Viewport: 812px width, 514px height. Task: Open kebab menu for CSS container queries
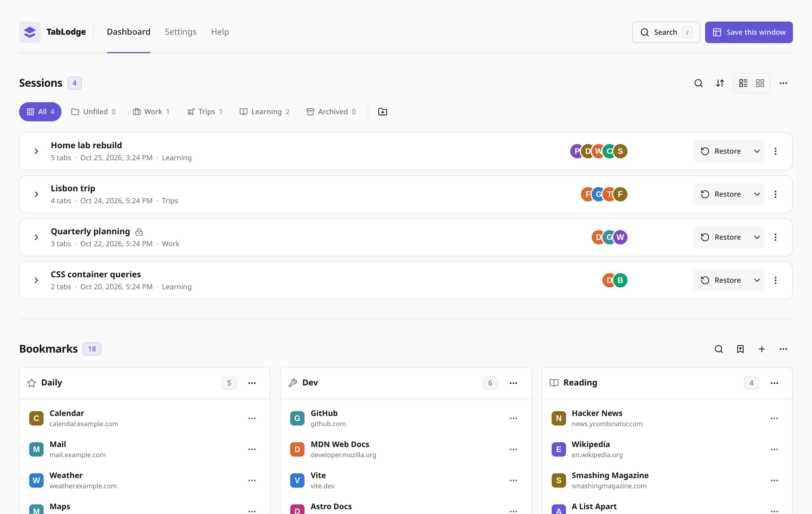(x=775, y=280)
